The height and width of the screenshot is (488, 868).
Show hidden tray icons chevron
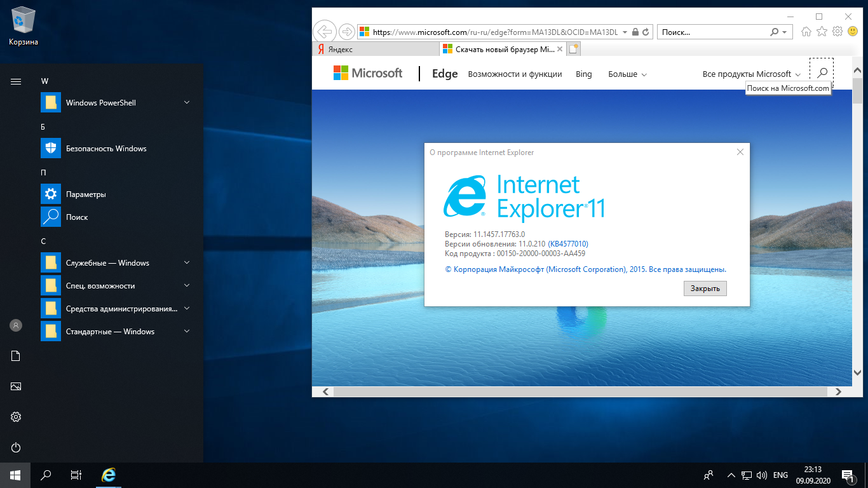coord(731,475)
